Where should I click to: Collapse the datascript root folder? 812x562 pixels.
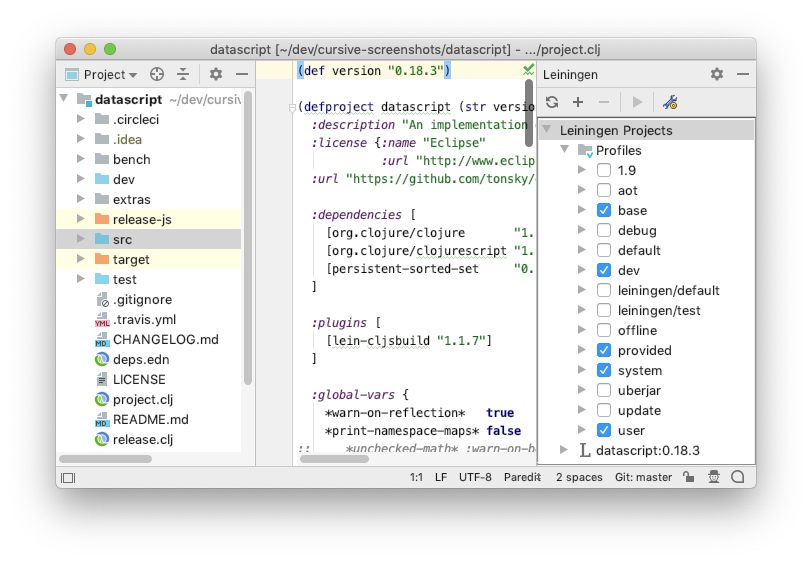click(x=64, y=98)
